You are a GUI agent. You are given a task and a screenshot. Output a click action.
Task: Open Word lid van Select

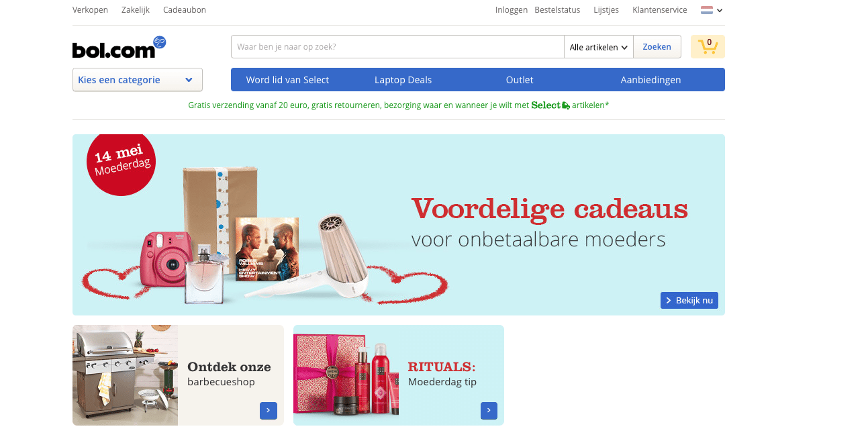[x=287, y=80]
